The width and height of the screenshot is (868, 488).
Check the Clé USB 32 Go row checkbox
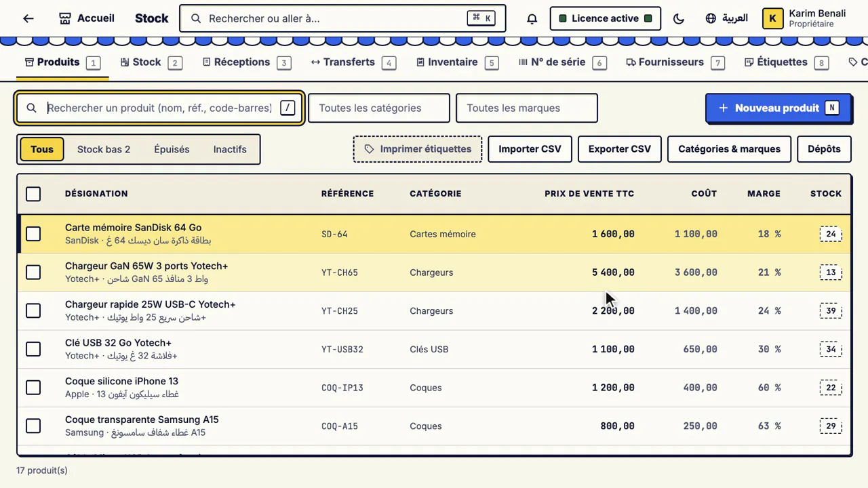[x=33, y=349]
